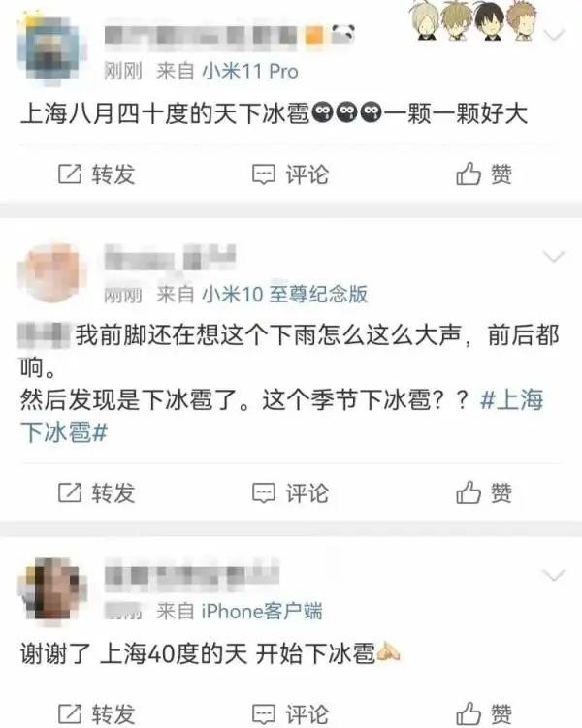Tap comment icon on third post
Image resolution: width=582 pixels, height=728 pixels.
264,714
